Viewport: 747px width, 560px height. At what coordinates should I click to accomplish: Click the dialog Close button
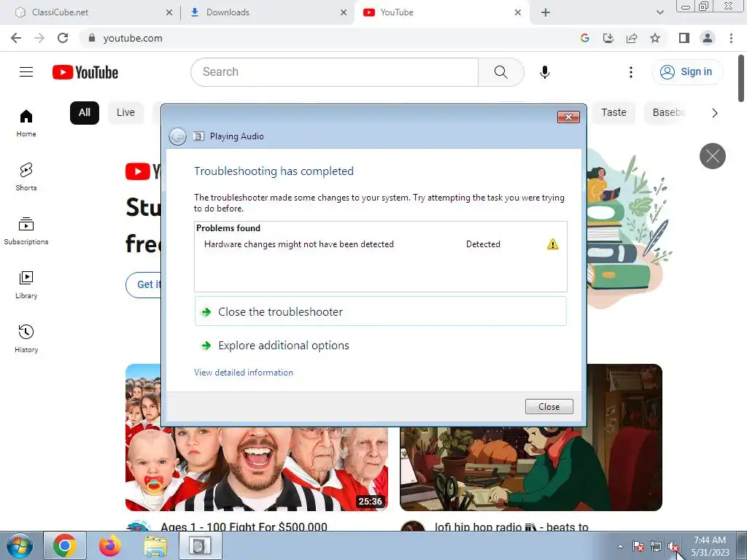click(549, 407)
